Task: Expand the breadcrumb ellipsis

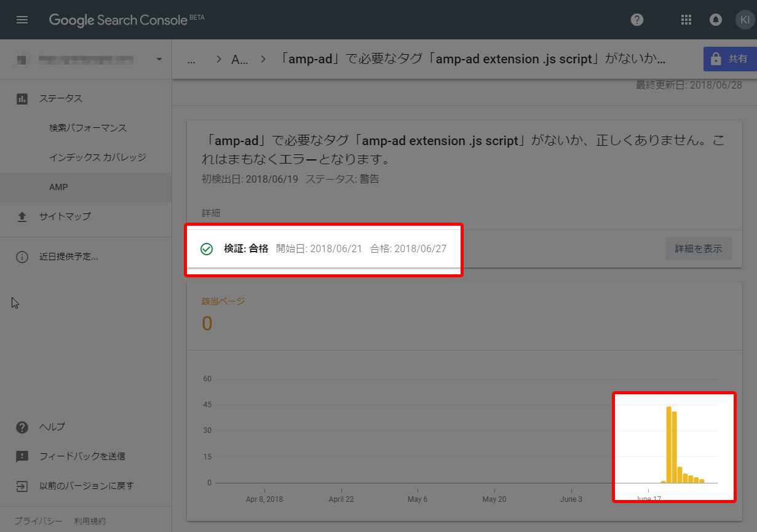Action: (191, 60)
